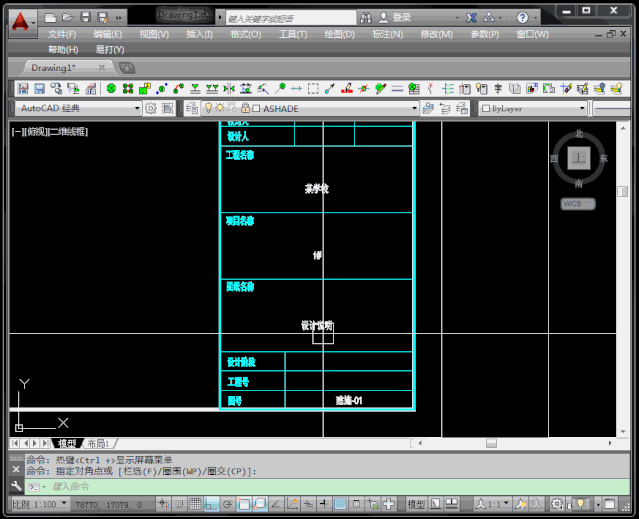Toggle Show Lineweight in the status bar
The height and width of the screenshot is (519, 639).
point(324,504)
